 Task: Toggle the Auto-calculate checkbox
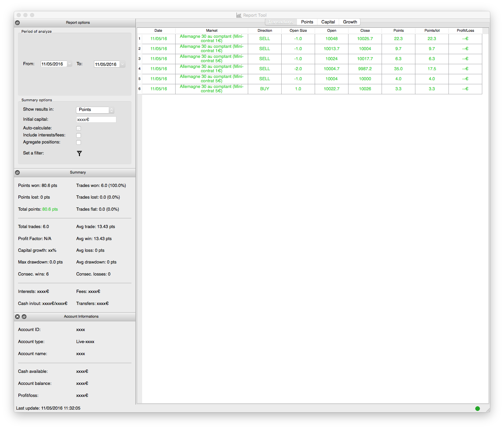tap(79, 128)
